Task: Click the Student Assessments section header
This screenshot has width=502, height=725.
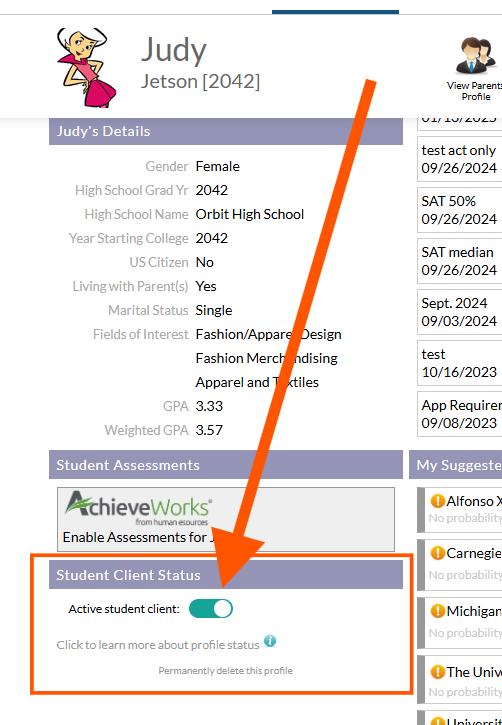Action: (226, 465)
